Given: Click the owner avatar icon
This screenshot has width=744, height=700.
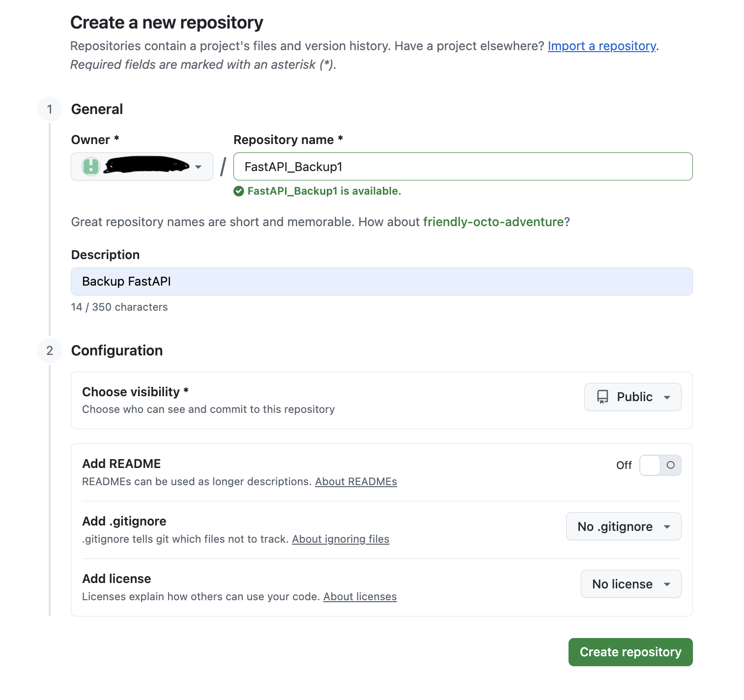Looking at the screenshot, I should 91,167.
